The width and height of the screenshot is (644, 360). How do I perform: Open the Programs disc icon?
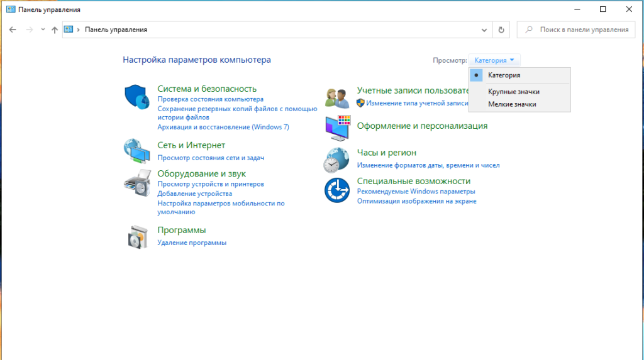137,237
